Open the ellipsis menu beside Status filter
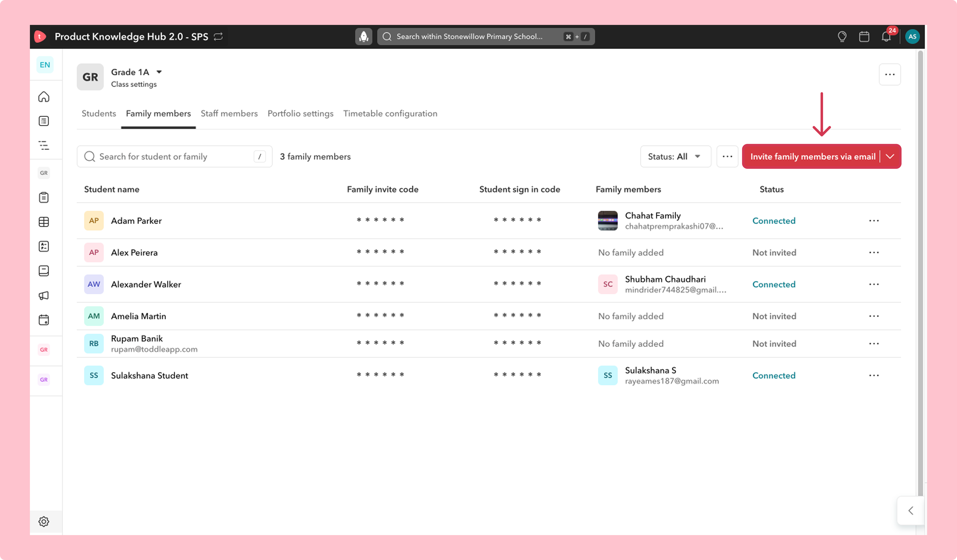957x560 pixels. pos(727,156)
